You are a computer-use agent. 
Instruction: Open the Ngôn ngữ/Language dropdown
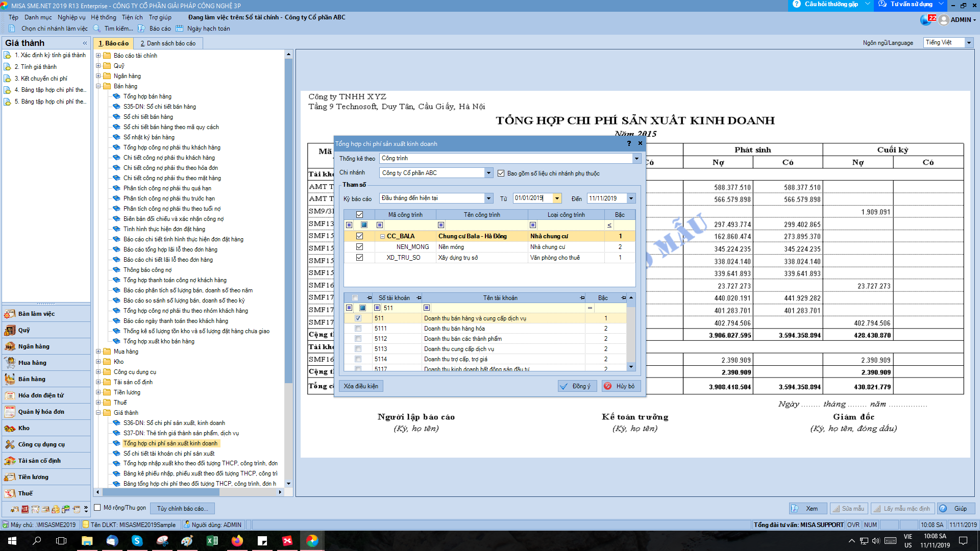click(968, 43)
